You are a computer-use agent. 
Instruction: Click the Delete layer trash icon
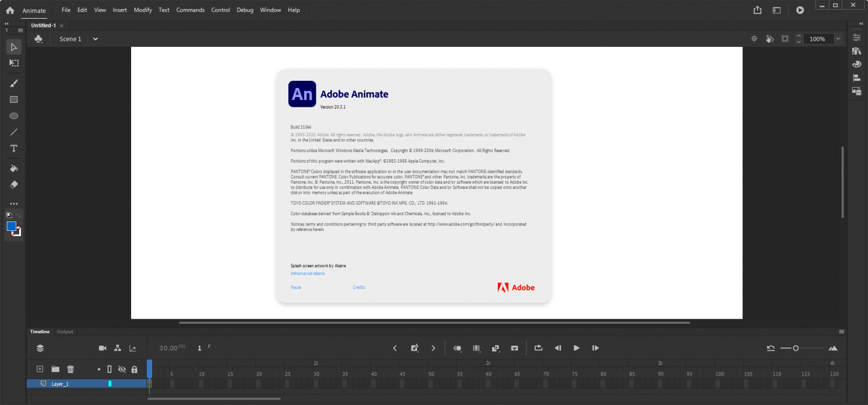pyautogui.click(x=71, y=369)
